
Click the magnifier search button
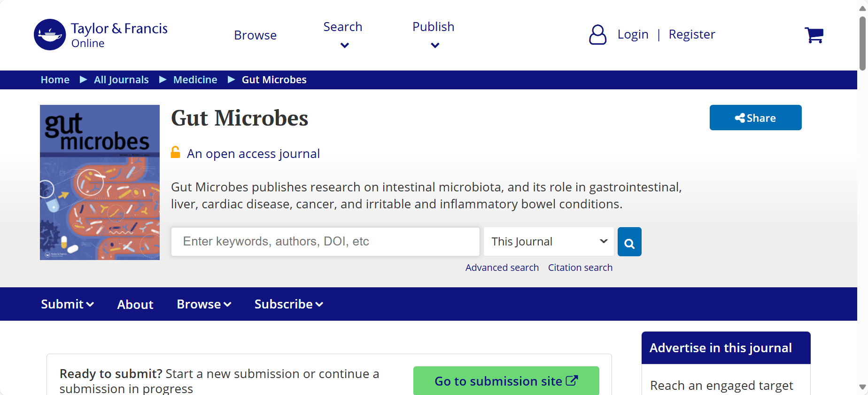(629, 242)
